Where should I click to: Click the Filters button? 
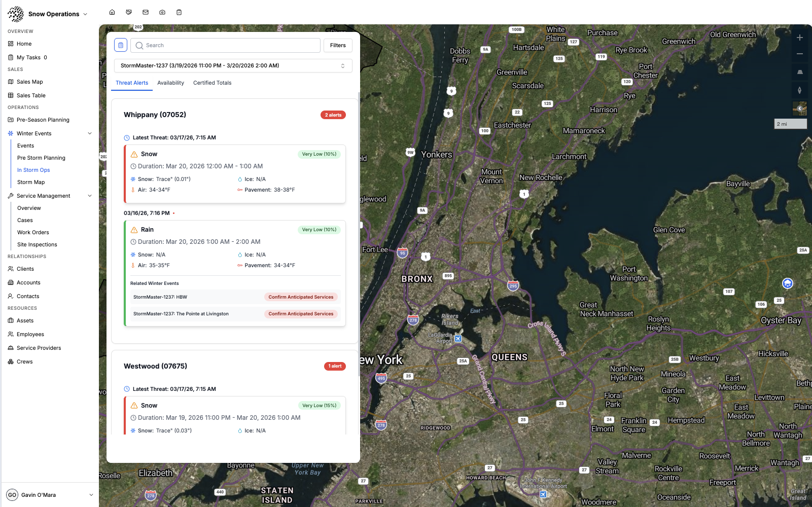point(338,45)
